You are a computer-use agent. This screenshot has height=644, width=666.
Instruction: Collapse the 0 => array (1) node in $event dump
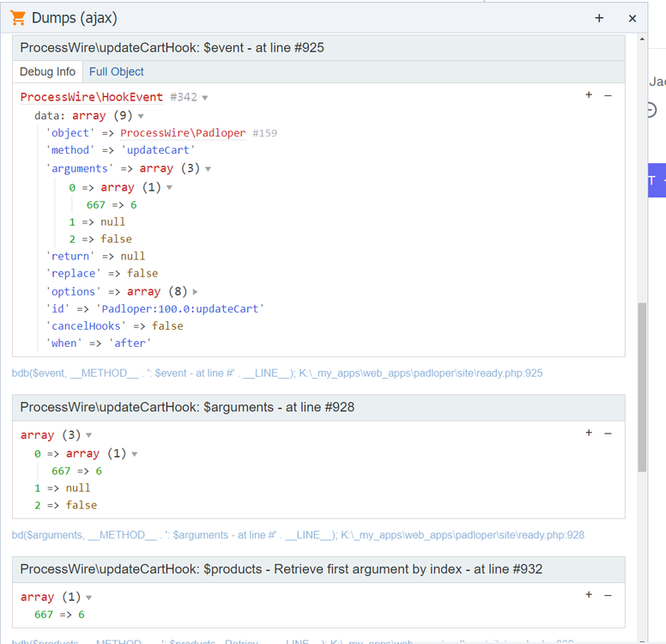pos(169,187)
